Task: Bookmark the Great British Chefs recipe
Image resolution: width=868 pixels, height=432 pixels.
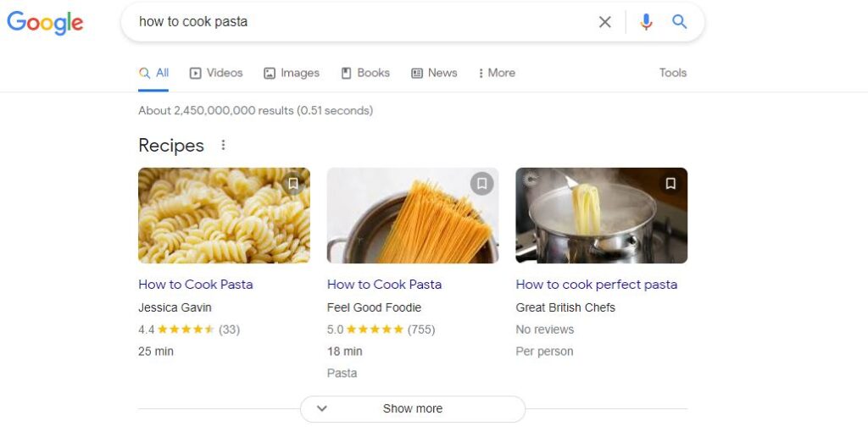Action: click(x=670, y=184)
